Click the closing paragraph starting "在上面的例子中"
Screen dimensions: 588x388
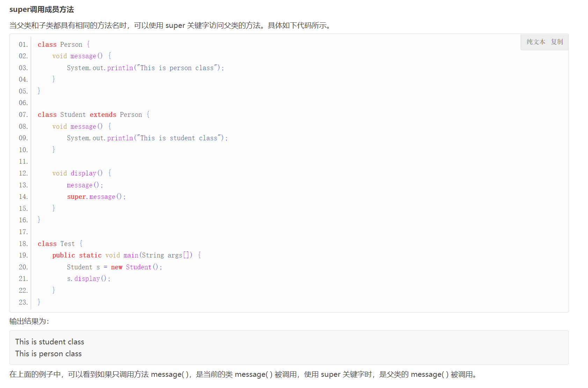coord(243,374)
